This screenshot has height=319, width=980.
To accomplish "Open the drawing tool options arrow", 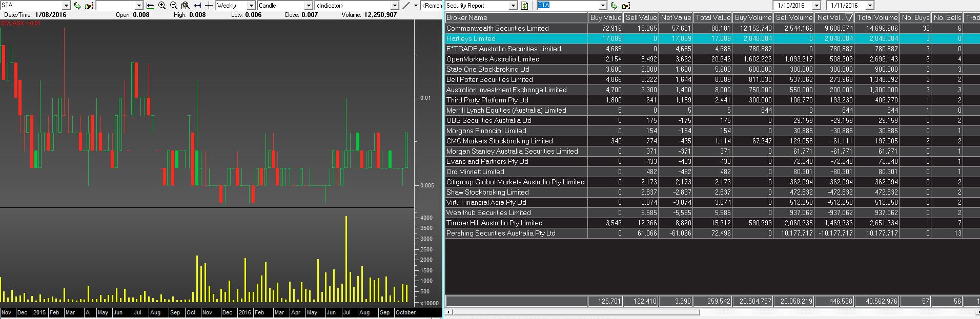I will 415,6.
